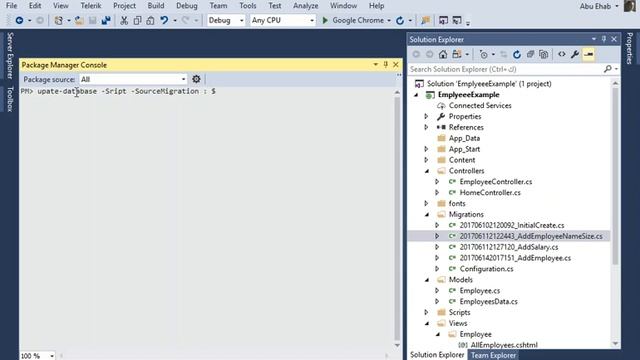Open the Telerik menu
The width and height of the screenshot is (640, 360).
[91, 6]
